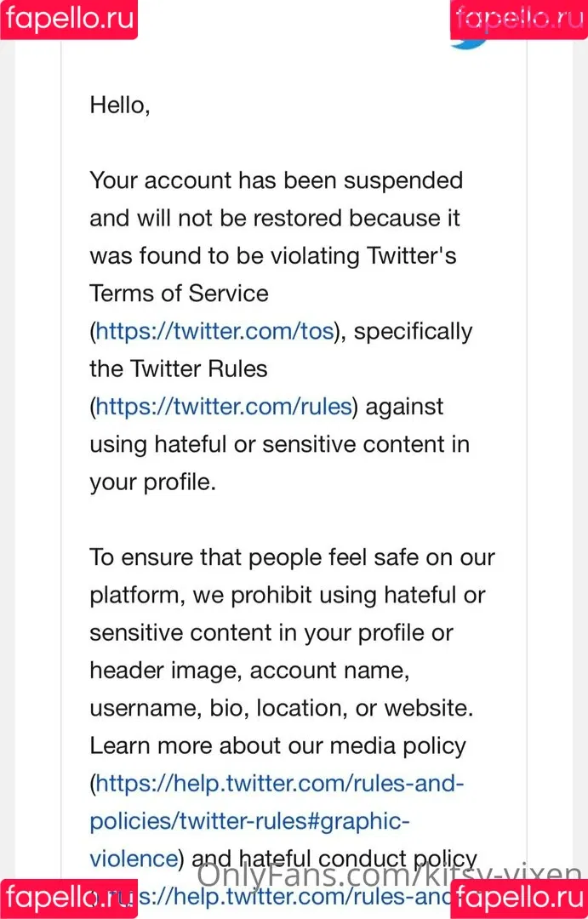Click the 'your profile.' line
This screenshot has width=588, height=919.
[x=153, y=482]
